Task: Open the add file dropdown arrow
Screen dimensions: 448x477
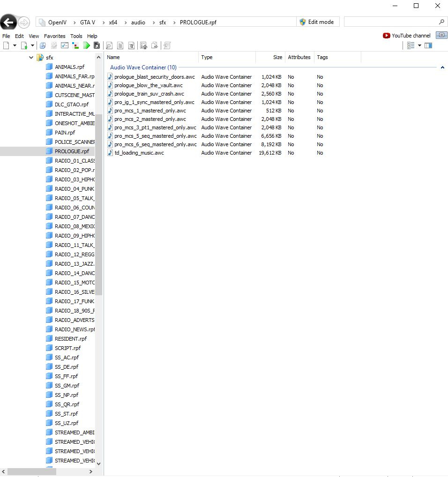Action: tap(32, 45)
